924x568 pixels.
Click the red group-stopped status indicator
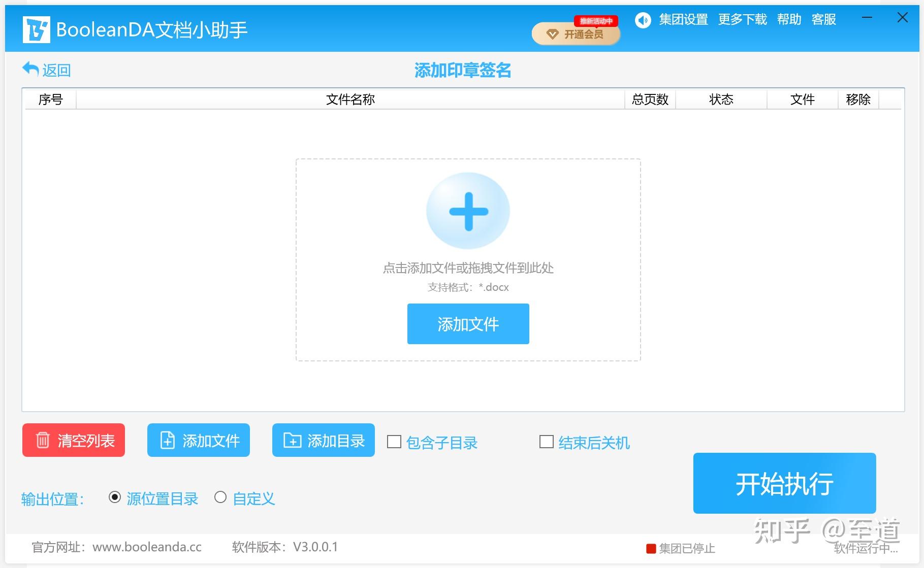(x=651, y=549)
